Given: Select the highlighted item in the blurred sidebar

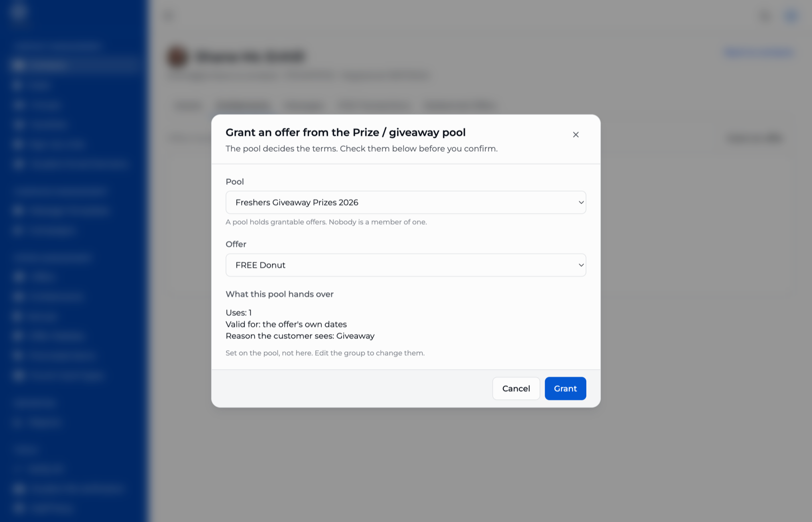Looking at the screenshot, I should pos(74,65).
